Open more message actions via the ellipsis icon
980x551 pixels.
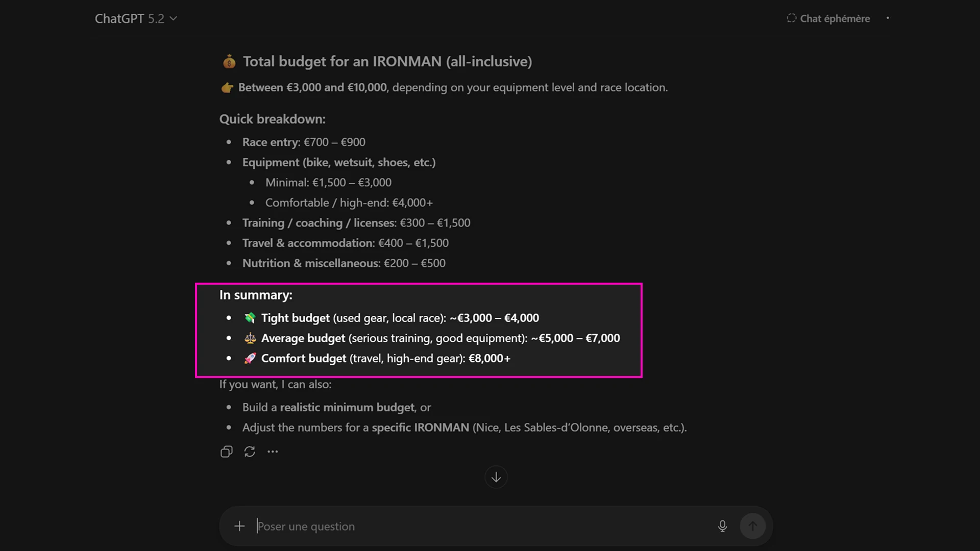click(x=273, y=452)
